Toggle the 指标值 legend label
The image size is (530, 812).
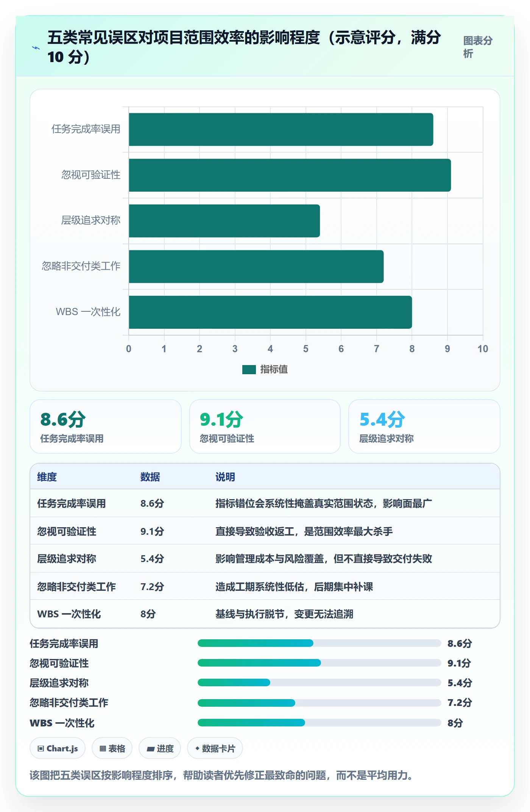(274, 370)
